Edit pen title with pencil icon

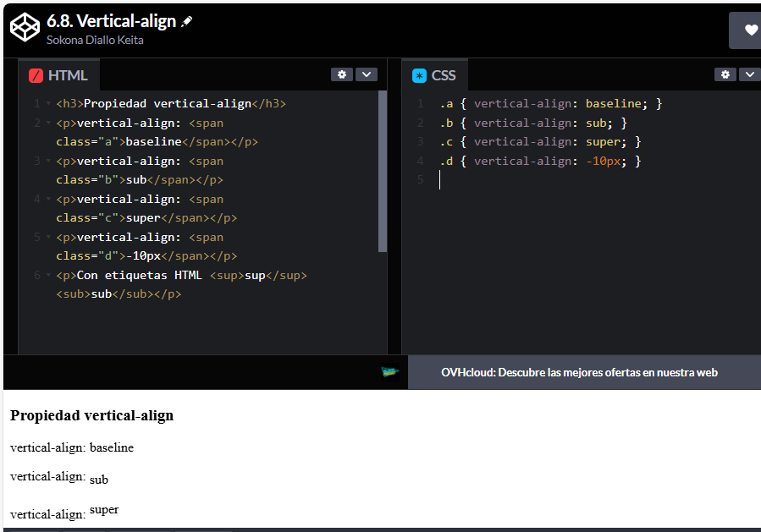187,21
